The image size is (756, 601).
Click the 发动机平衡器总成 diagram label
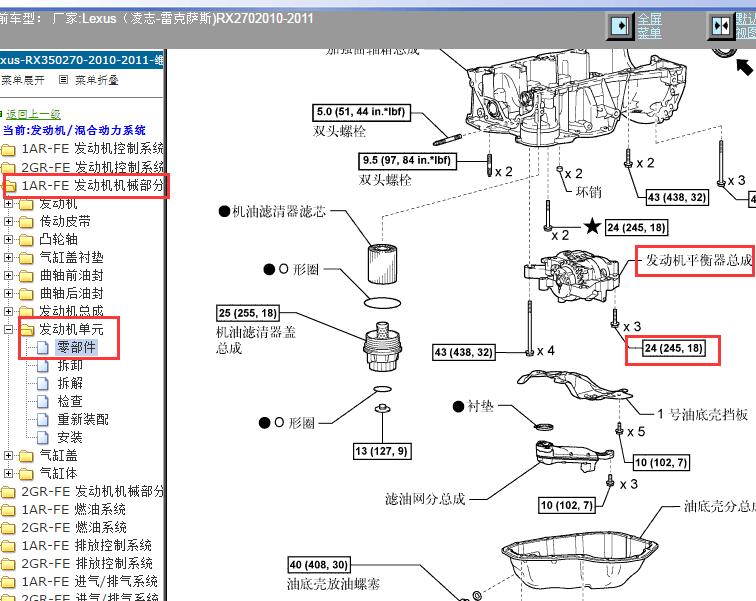point(699,260)
